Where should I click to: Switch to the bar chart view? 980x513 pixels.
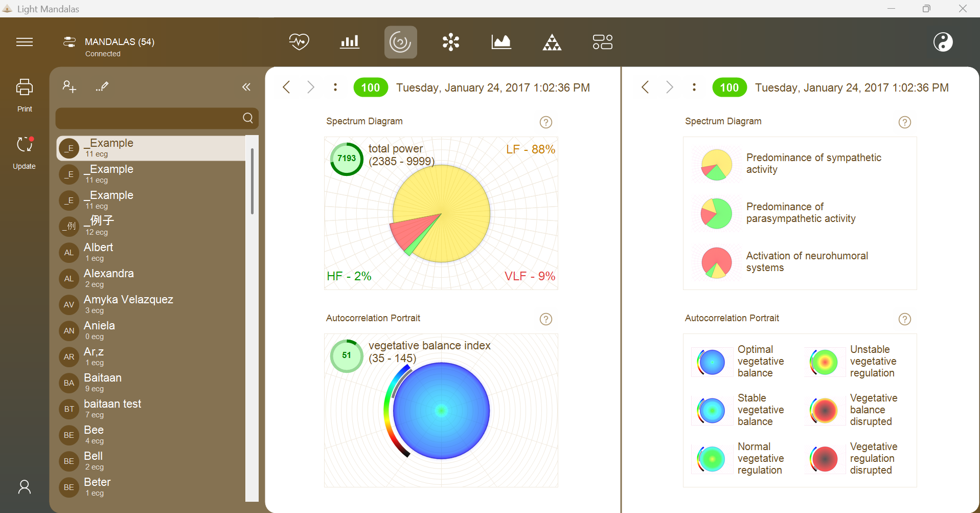click(x=350, y=42)
